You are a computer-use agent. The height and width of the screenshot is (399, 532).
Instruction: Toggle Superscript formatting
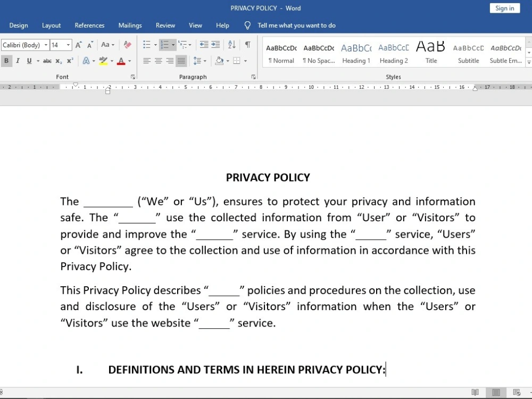(x=70, y=61)
